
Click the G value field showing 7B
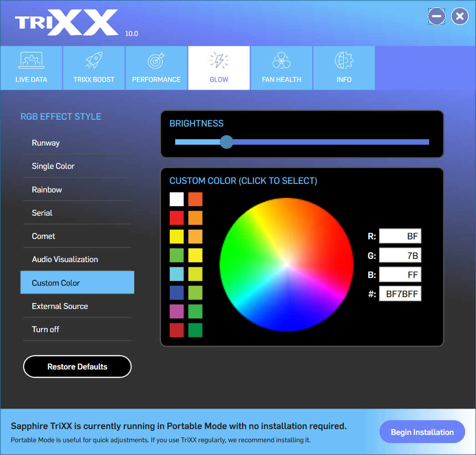(400, 255)
